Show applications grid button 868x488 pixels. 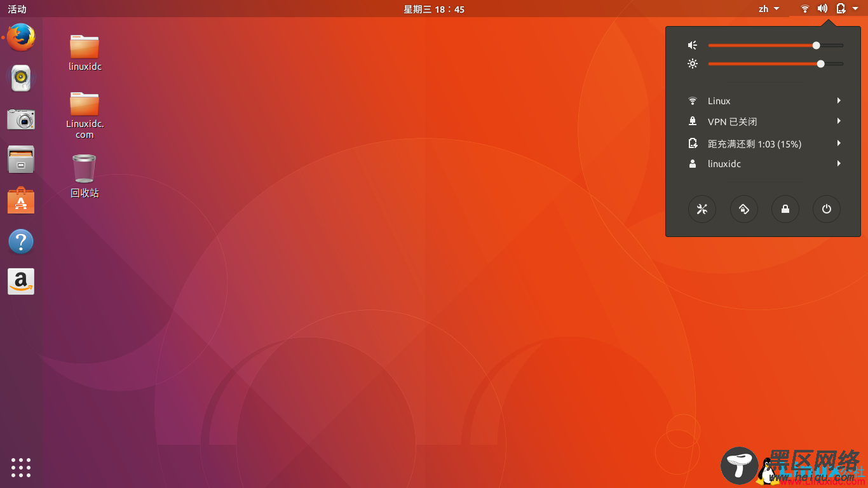[x=21, y=467]
